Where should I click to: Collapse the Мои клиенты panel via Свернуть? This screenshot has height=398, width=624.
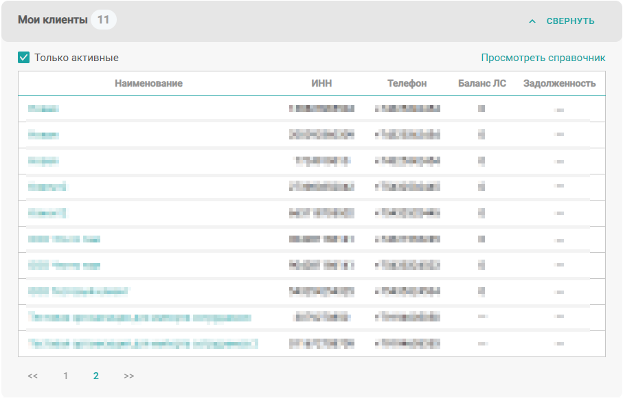[x=570, y=21]
